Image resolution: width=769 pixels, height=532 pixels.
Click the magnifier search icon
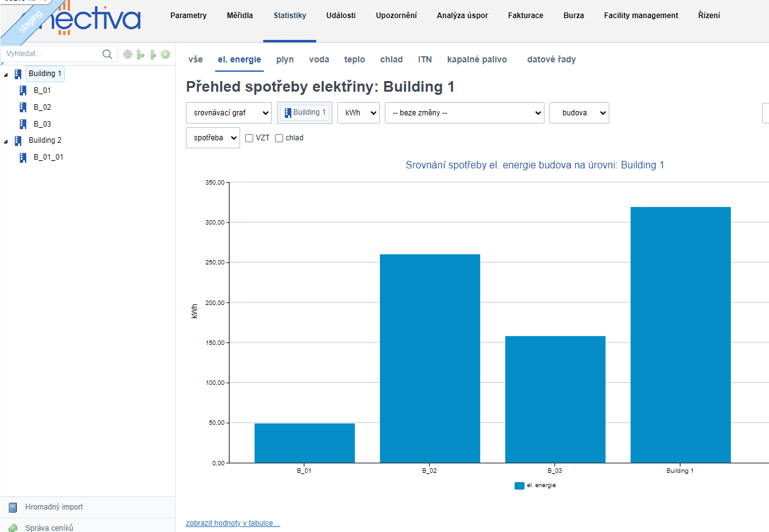[x=107, y=54]
